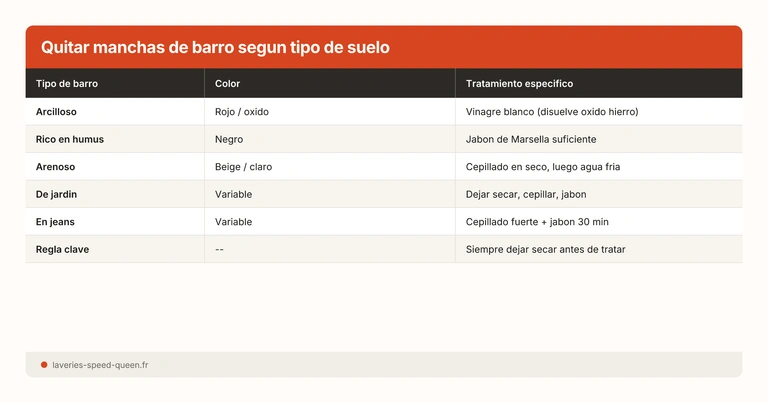The width and height of the screenshot is (768, 403).
Task: Click the 'En jeans' row label
Action: (55, 222)
